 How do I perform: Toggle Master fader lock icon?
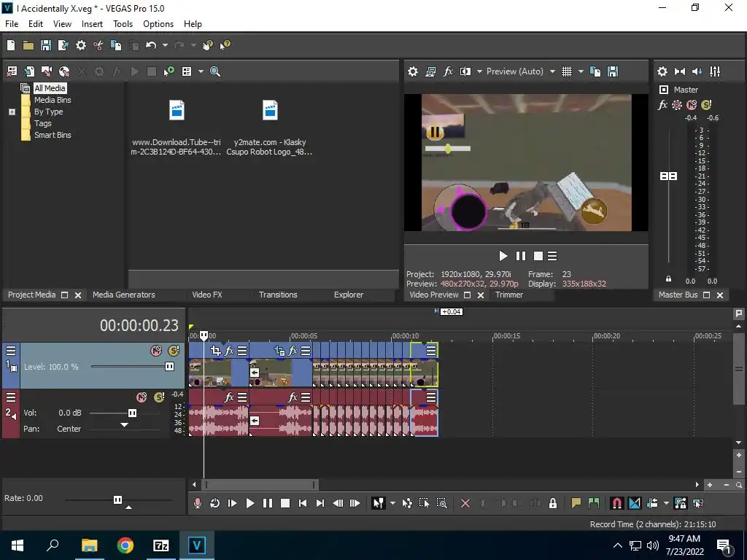click(x=668, y=279)
